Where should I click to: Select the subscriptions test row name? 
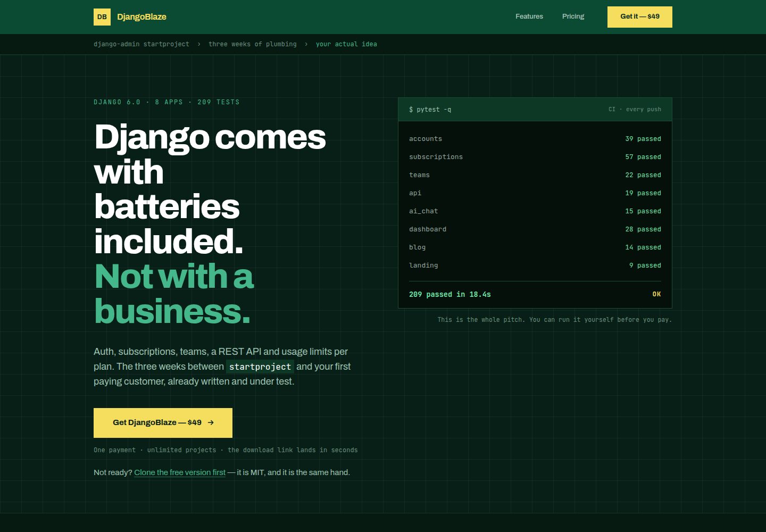[436, 157]
